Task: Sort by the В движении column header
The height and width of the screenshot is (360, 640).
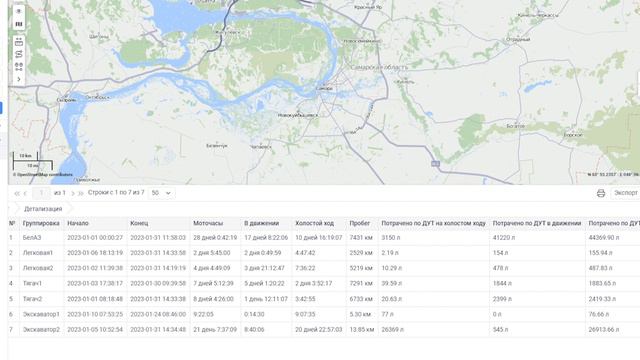Action: click(262, 223)
